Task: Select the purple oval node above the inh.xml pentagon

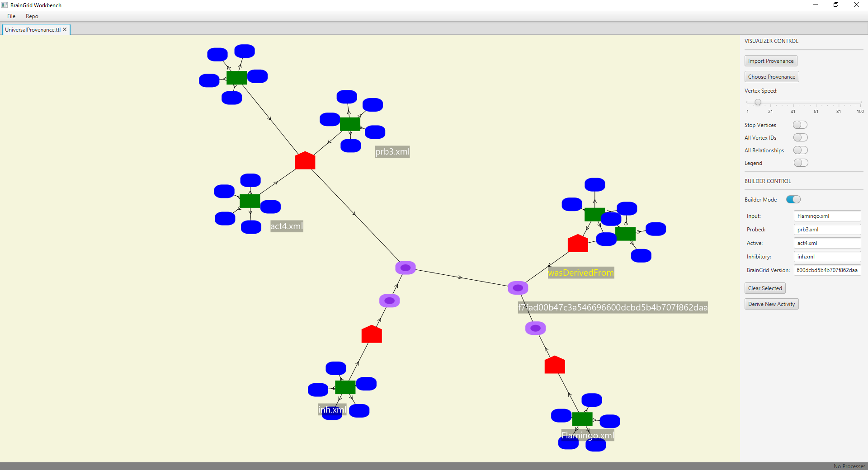Action: point(390,301)
